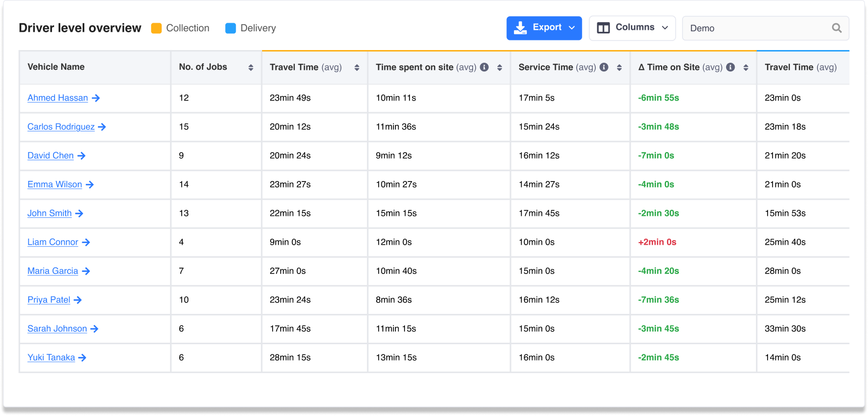This screenshot has height=416, width=868.
Task: Open Sarah Johnson driver link
Action: pos(57,329)
